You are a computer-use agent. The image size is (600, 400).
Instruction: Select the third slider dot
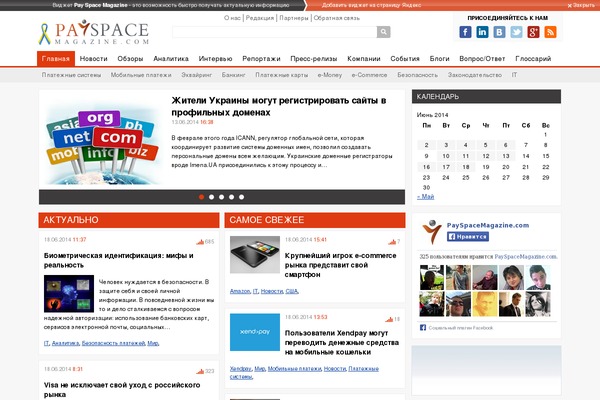click(221, 197)
